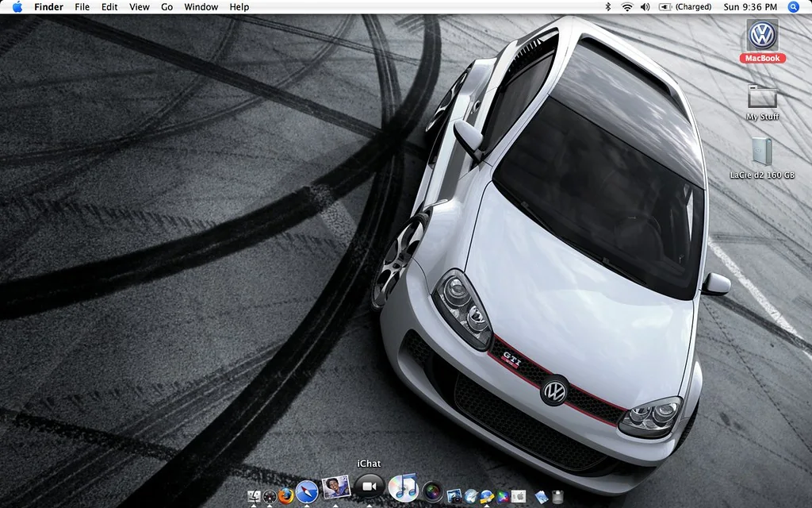Open the Go menu
Screen dimensions: 812x508
pyautogui.click(x=167, y=6)
